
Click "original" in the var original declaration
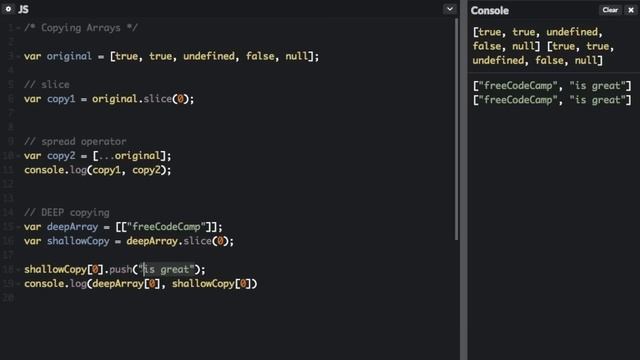[x=69, y=56]
